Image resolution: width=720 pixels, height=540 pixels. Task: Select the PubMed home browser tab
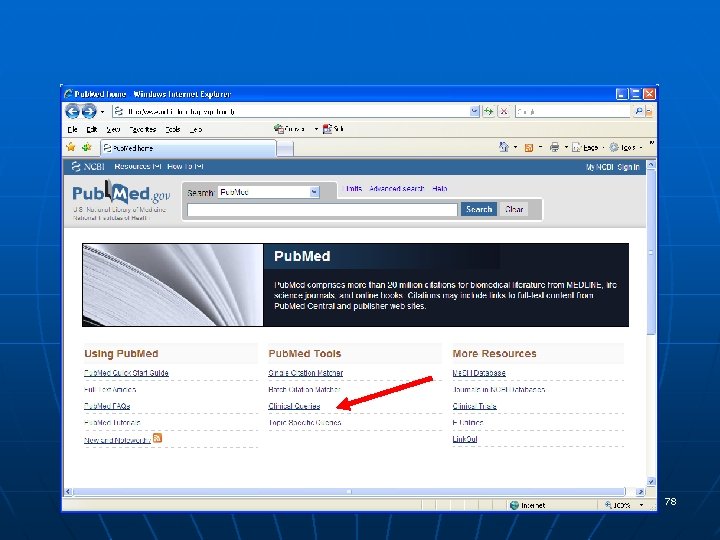point(188,148)
